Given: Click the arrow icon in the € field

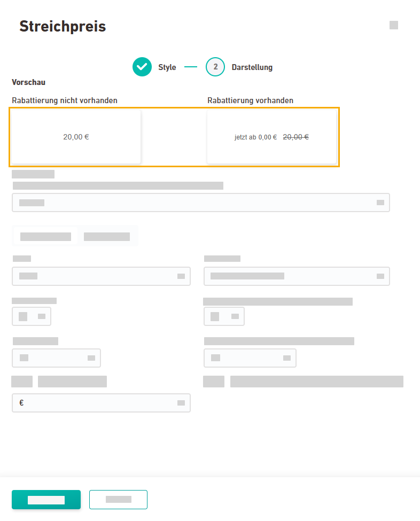Looking at the screenshot, I should point(181,403).
